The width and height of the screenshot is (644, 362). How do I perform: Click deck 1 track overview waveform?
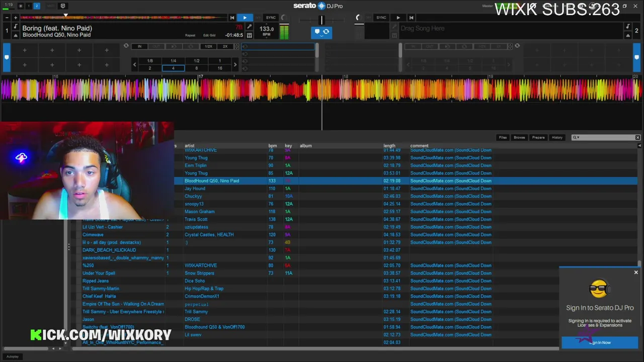(x=123, y=18)
